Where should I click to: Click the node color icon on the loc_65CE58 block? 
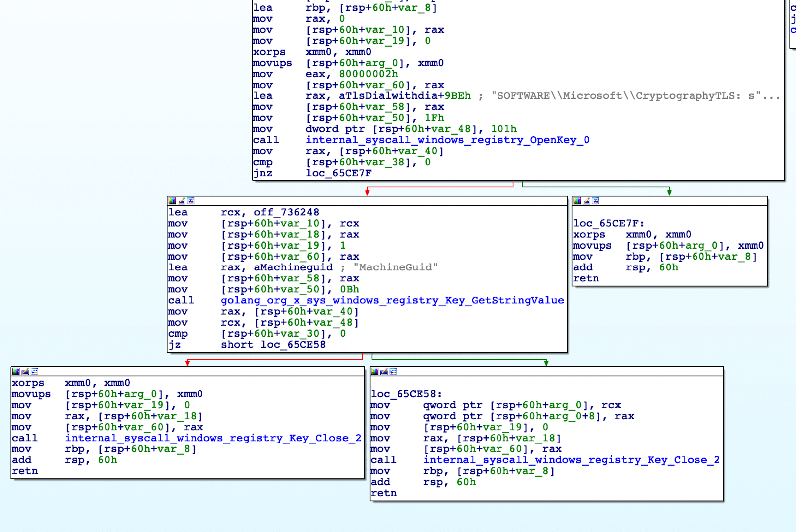coord(375,371)
